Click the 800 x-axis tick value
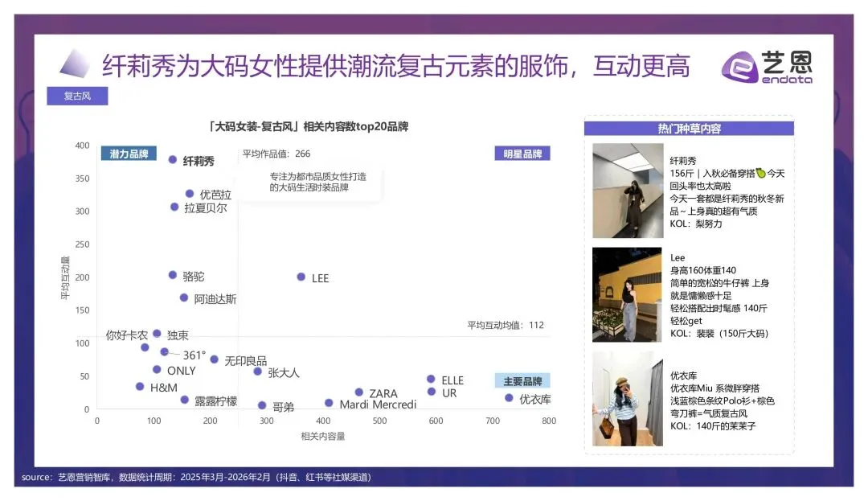The image size is (868, 501). pyautogui.click(x=549, y=421)
